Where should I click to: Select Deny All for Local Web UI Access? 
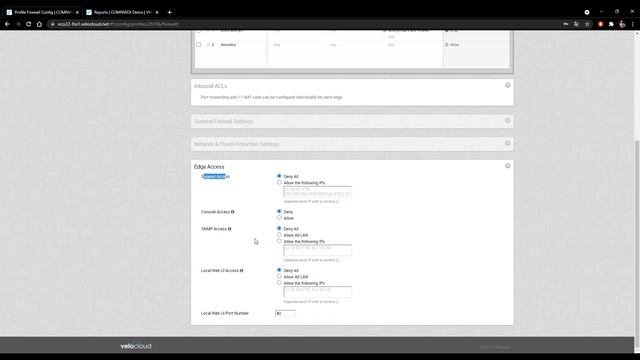pos(279,270)
